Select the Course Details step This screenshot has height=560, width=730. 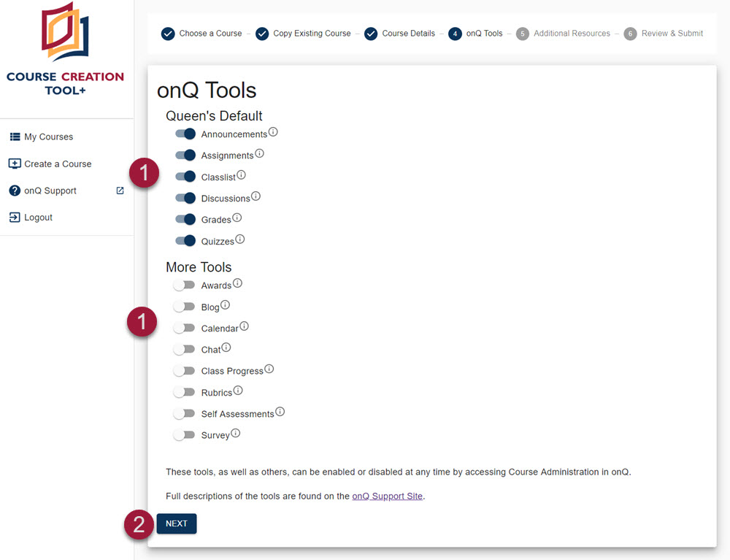[371, 33]
